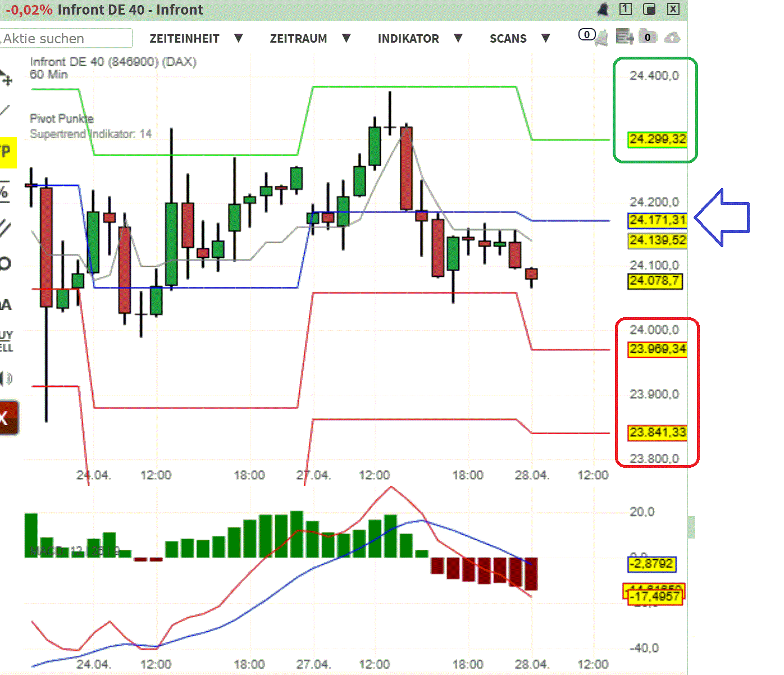
Task: Click the chart label Infront DE 40 (846900) (DAX)
Action: pyautogui.click(x=113, y=62)
